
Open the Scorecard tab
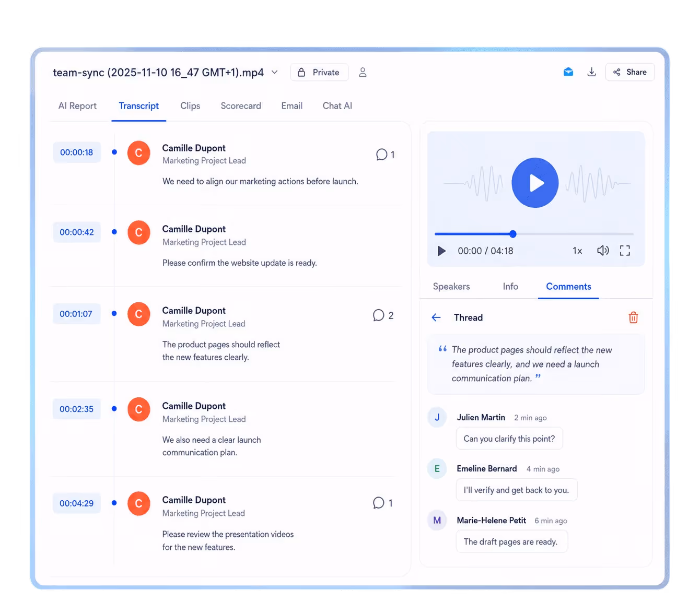tap(241, 105)
